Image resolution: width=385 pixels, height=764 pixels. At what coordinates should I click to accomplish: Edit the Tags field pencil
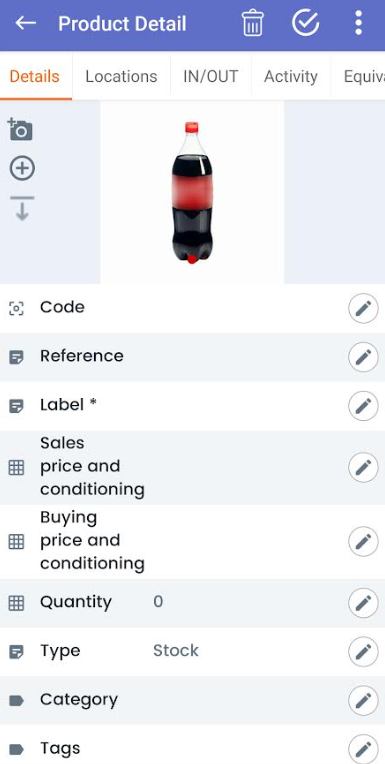[363, 748]
